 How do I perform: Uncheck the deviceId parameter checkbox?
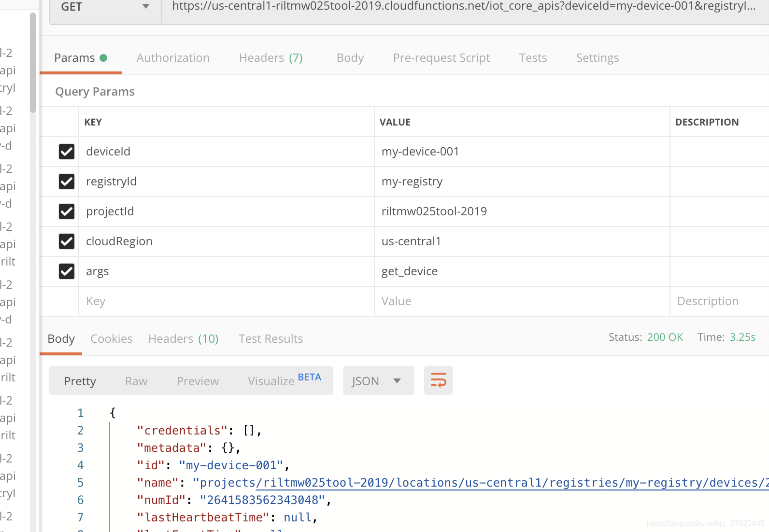(x=67, y=152)
